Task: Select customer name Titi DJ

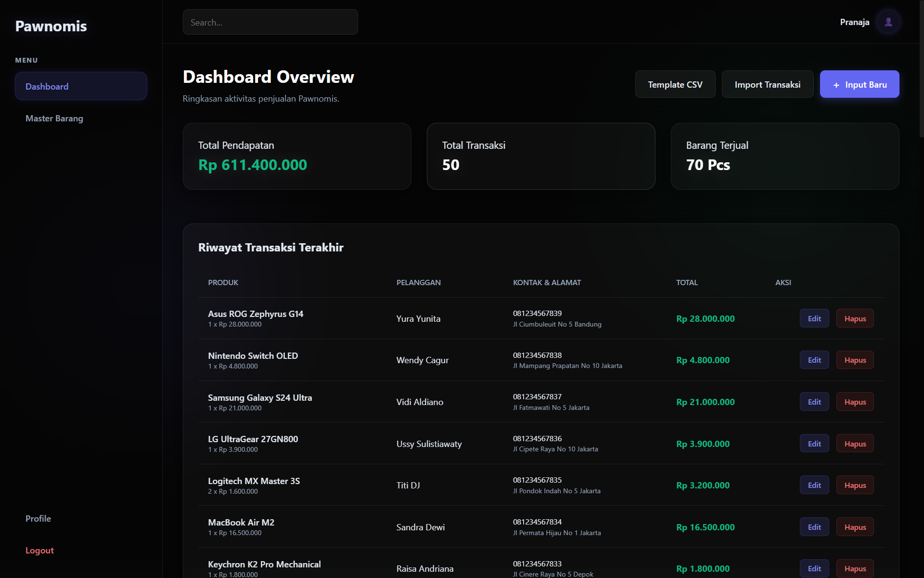Action: pyautogui.click(x=408, y=485)
